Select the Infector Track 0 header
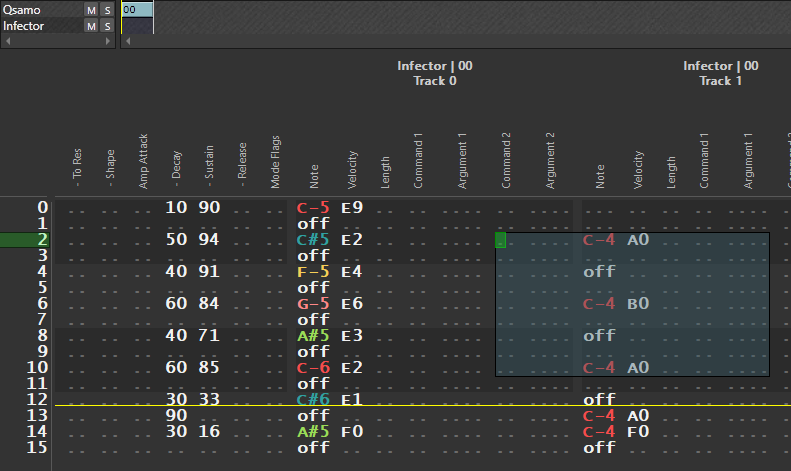 pyautogui.click(x=435, y=73)
